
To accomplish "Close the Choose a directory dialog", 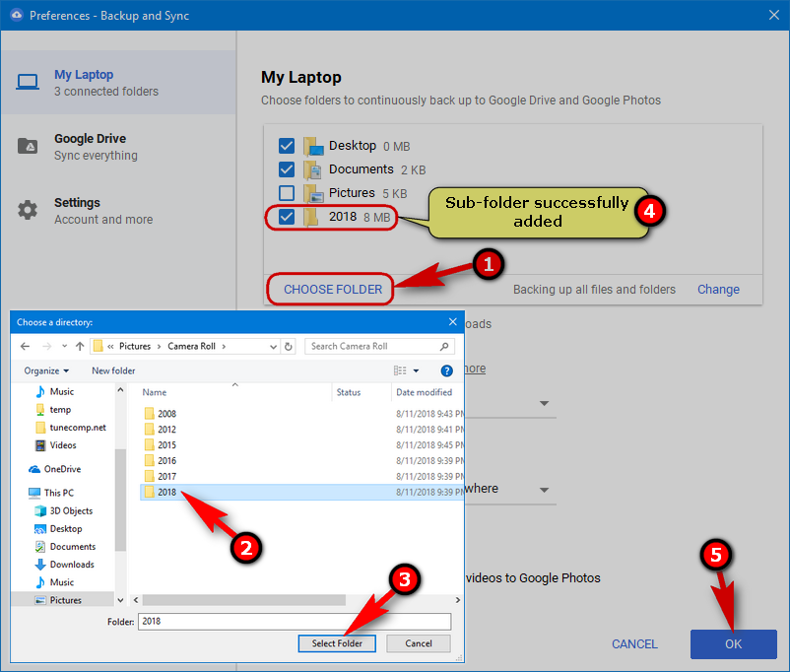I will [x=452, y=321].
